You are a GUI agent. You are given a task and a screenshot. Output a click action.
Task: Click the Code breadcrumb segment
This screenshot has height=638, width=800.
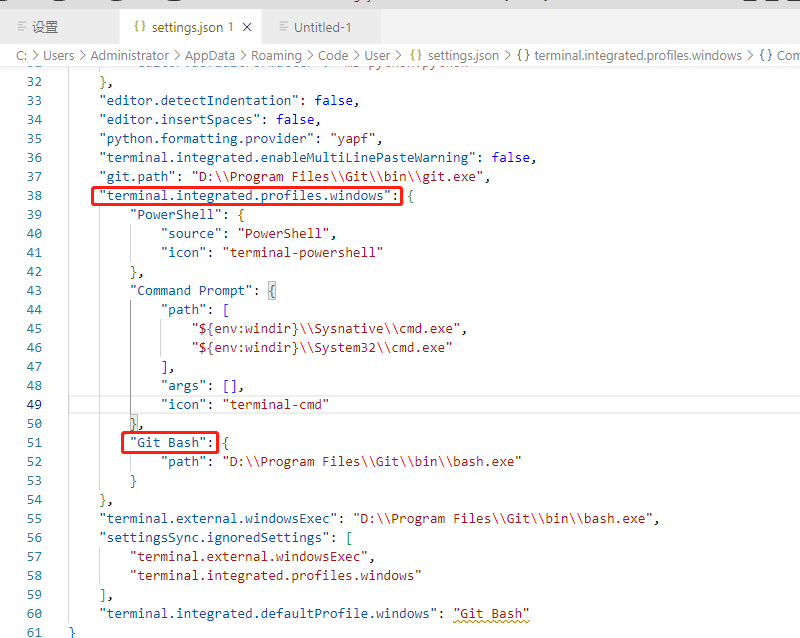click(x=333, y=55)
